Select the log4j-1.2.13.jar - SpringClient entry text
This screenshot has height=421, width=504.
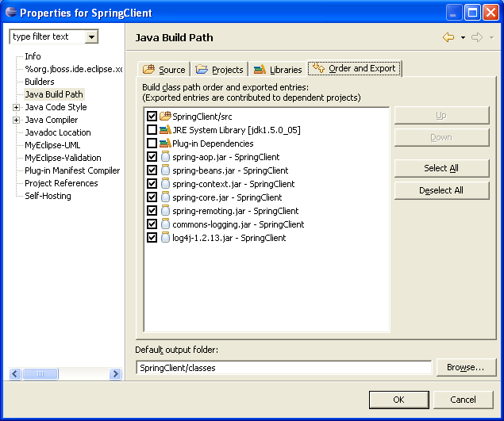[x=229, y=238]
